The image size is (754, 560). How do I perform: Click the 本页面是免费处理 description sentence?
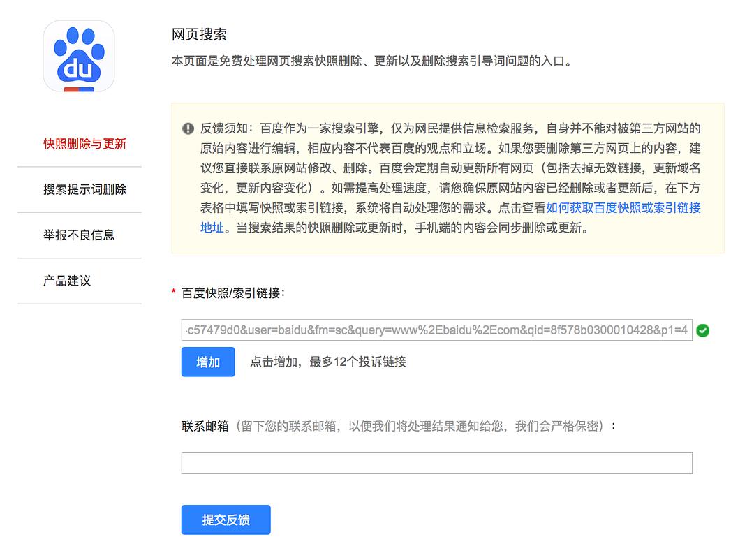372,61
